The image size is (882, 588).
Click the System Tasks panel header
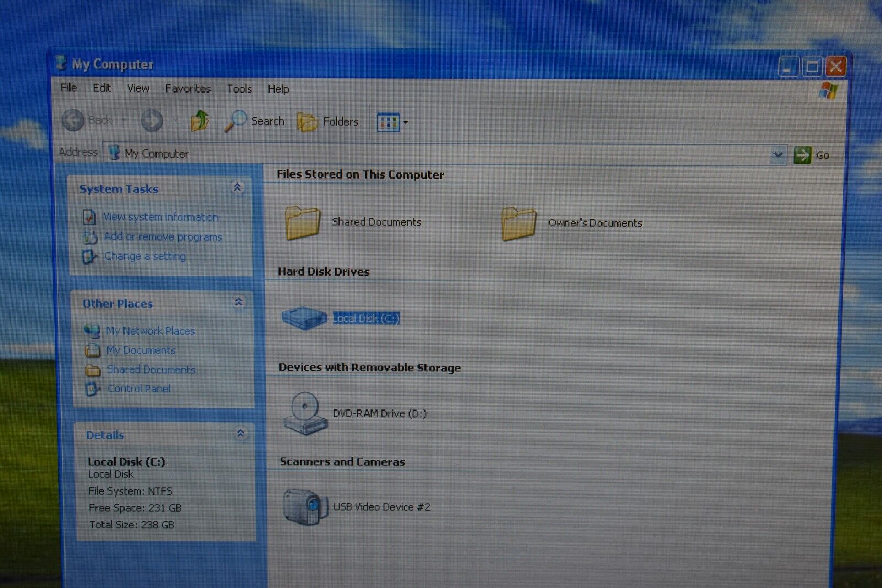[160, 188]
